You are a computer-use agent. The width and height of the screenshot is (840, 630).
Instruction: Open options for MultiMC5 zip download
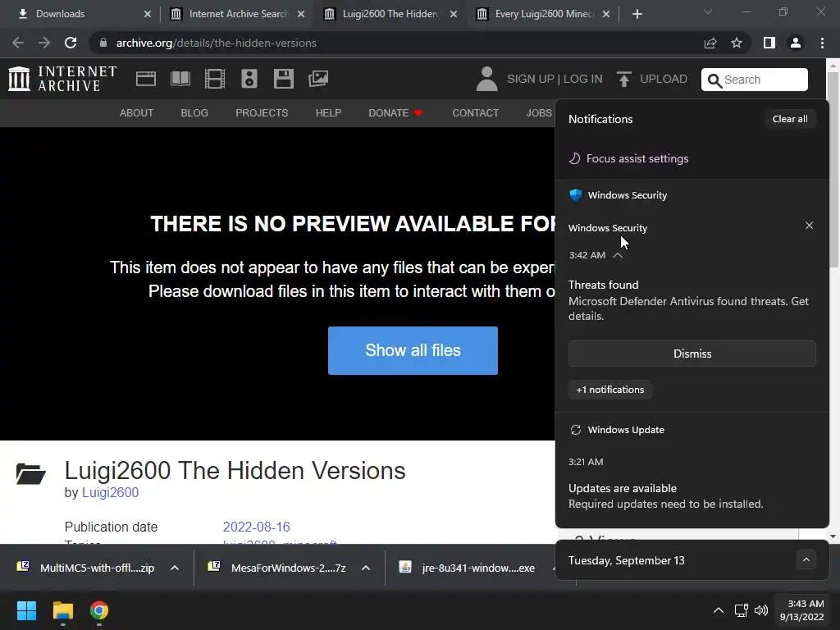coord(175,568)
